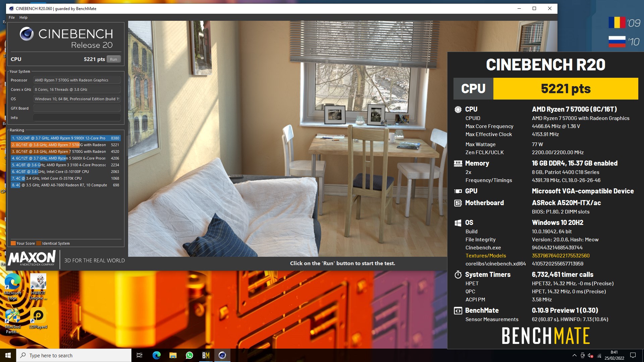Viewport: 644px width, 362px height.
Task: Click the Windows OS icon in BenchMate panel
Action: tap(458, 223)
